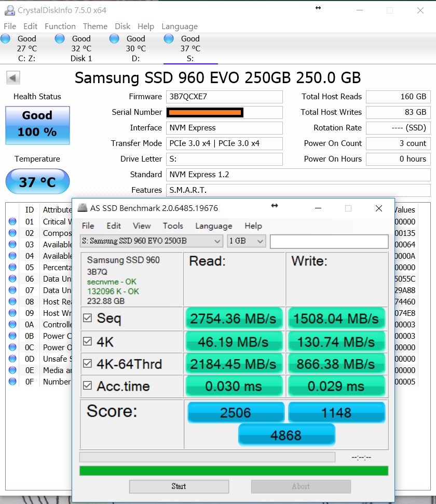The image size is (436, 504).
Task: Open CrystalDiskInfo Theme menu
Action: pyautogui.click(x=95, y=26)
